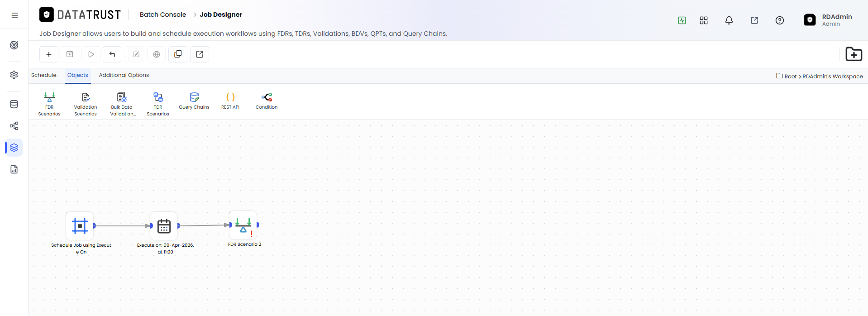868x316 pixels.
Task: Click the add folder icon
Action: click(854, 54)
